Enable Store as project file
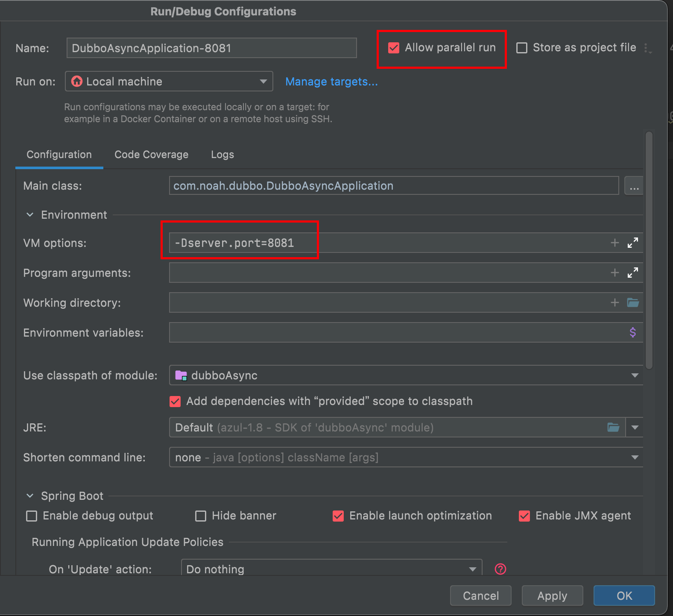673x616 pixels. [522, 48]
